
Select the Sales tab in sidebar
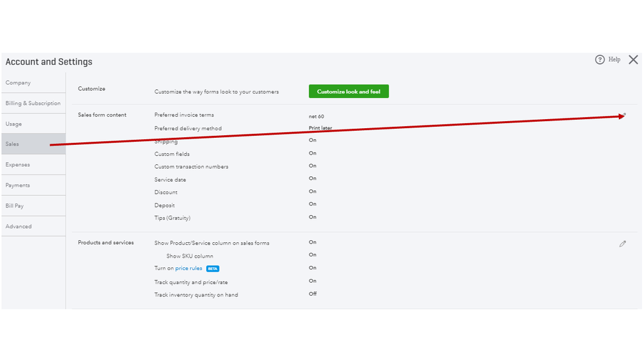12,144
